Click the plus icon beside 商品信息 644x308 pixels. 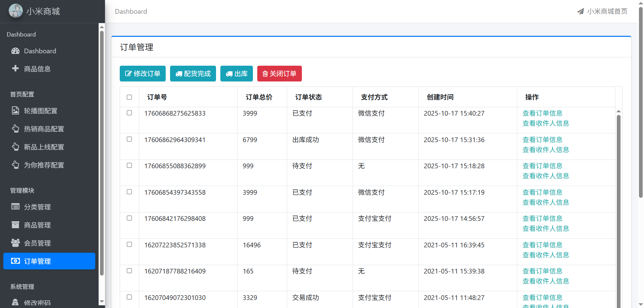(15, 68)
